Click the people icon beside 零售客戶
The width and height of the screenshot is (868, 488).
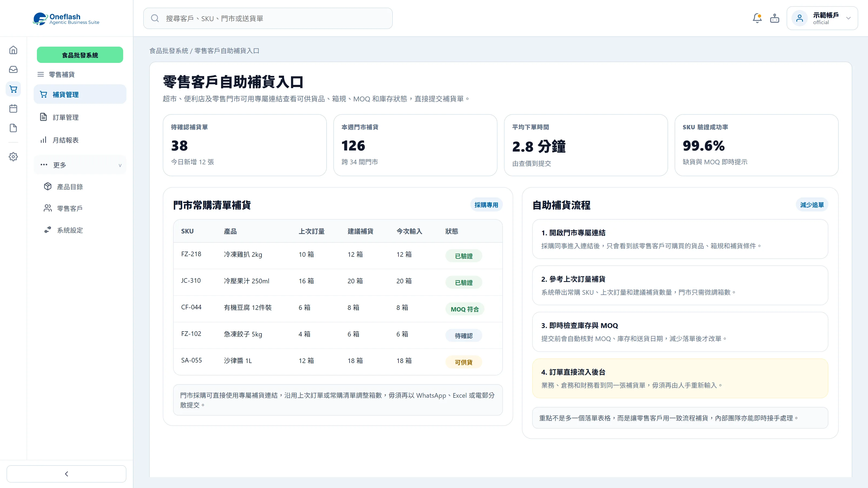click(47, 208)
